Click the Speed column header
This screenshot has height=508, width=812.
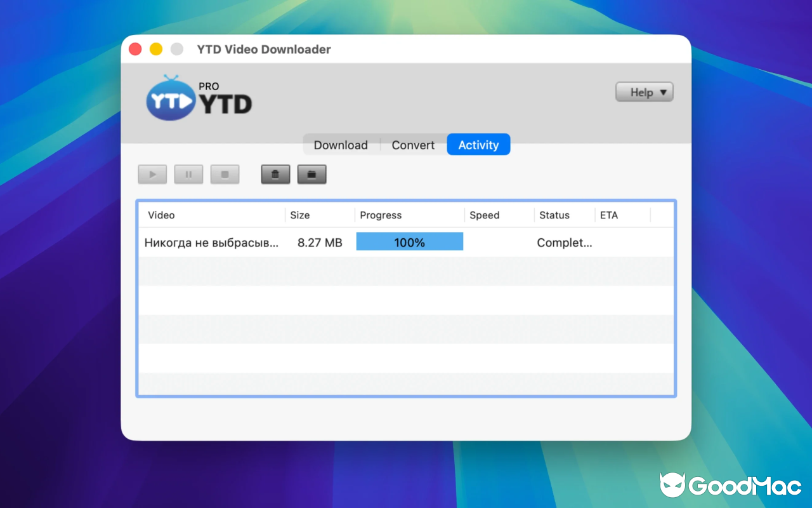(x=484, y=215)
